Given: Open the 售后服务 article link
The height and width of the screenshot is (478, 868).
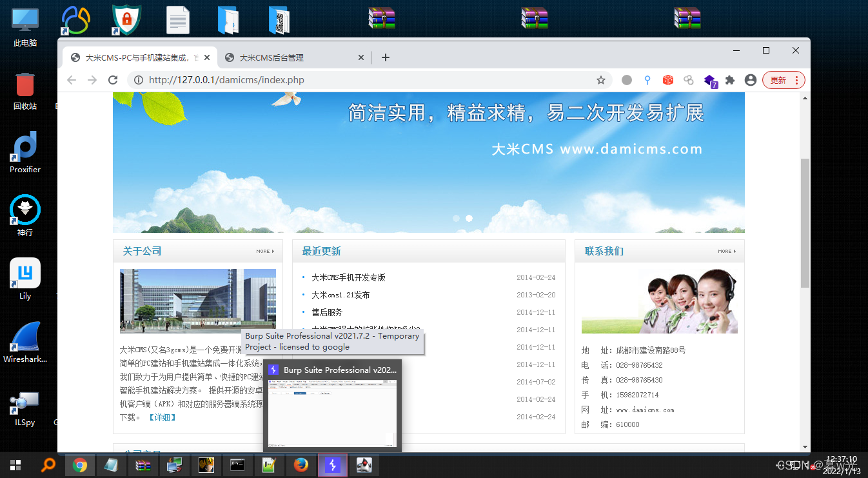Looking at the screenshot, I should [x=327, y=312].
